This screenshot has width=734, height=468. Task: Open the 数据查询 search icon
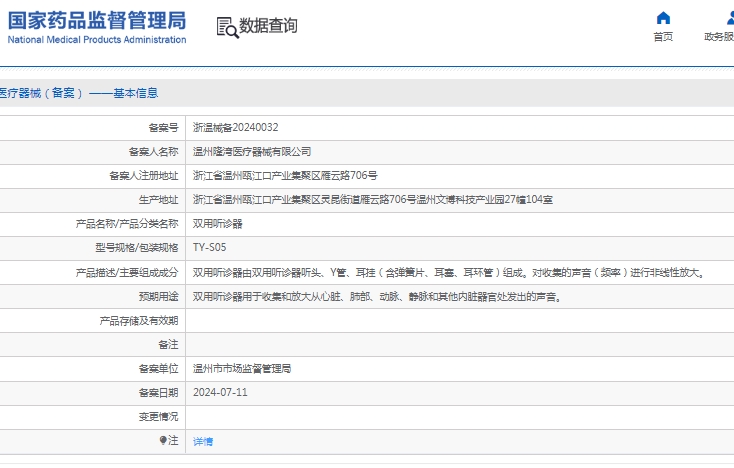[x=227, y=28]
